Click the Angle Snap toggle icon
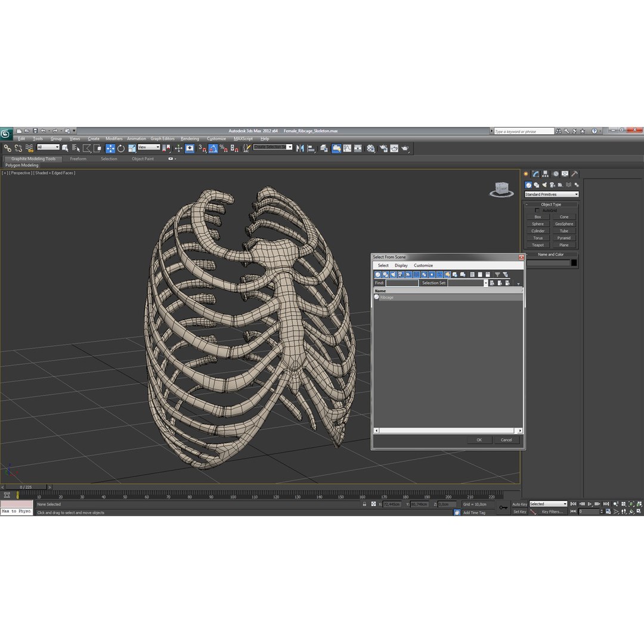 [x=213, y=148]
